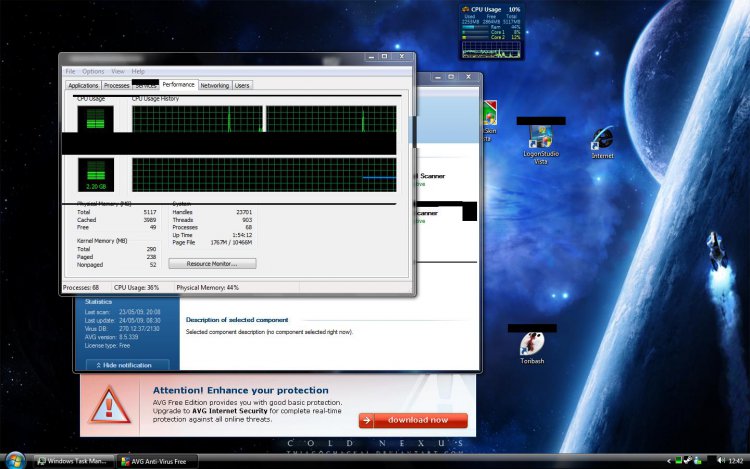
Task: Switch to the Networking tab
Action: coord(214,85)
